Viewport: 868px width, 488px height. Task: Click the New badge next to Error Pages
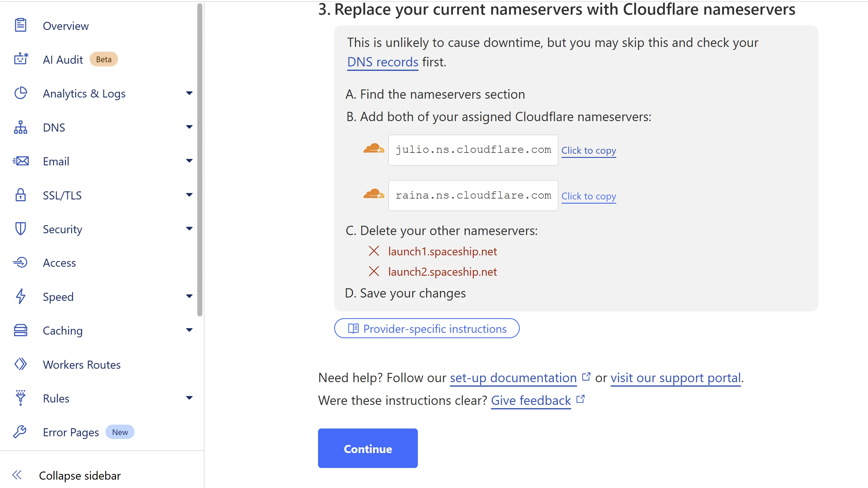click(120, 432)
